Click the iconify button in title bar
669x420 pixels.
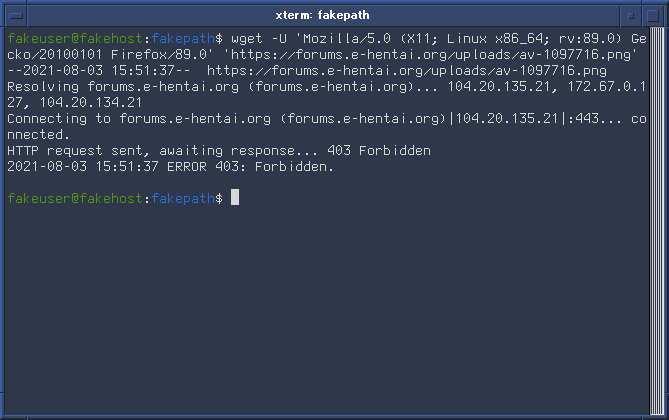pyautogui.click(x=631, y=16)
